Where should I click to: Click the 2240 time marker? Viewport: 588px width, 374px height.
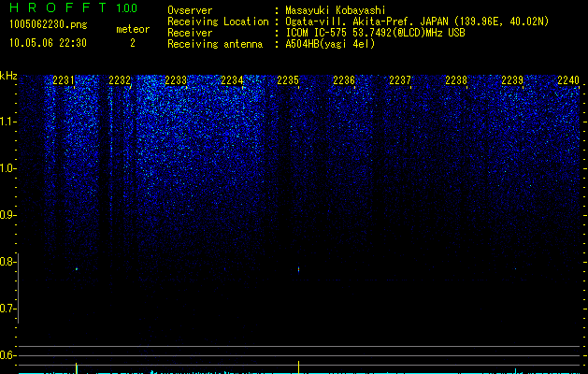pos(568,80)
